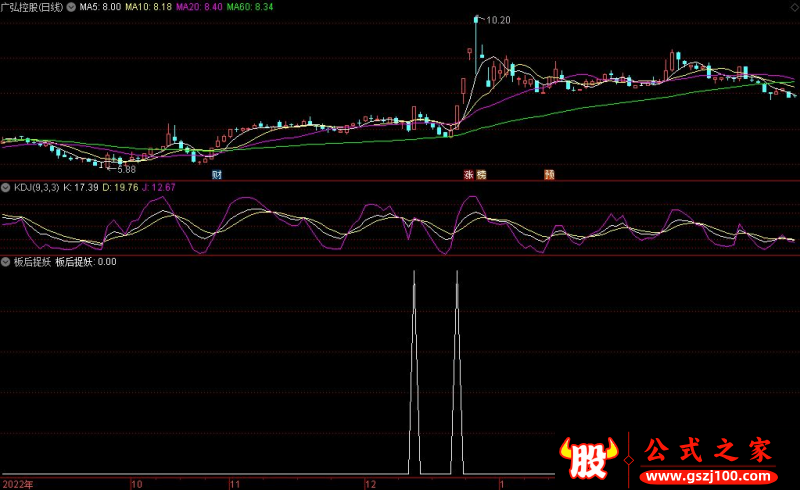The image size is (800, 490).
Task: Click the red 涨 event marker icon
Action: click(x=468, y=174)
